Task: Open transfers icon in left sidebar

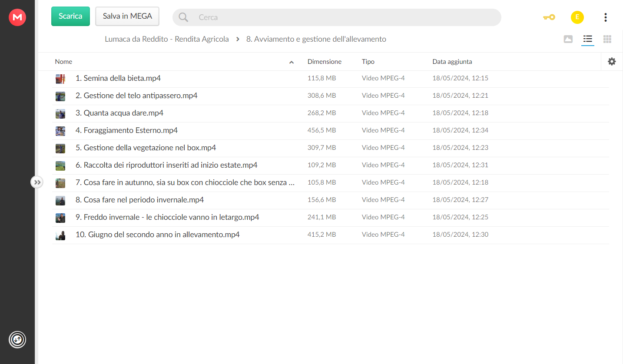Action: [x=17, y=339]
